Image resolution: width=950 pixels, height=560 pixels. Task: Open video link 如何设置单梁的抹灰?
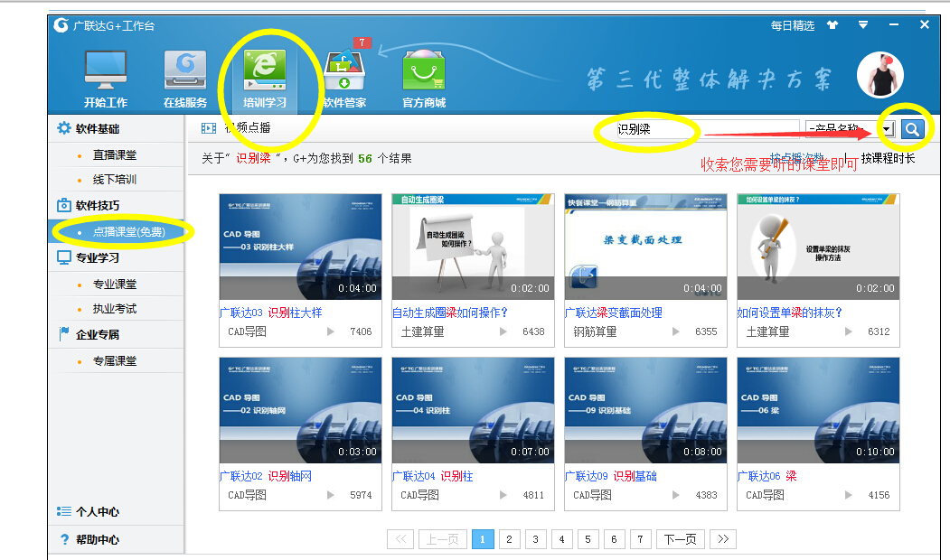790,313
